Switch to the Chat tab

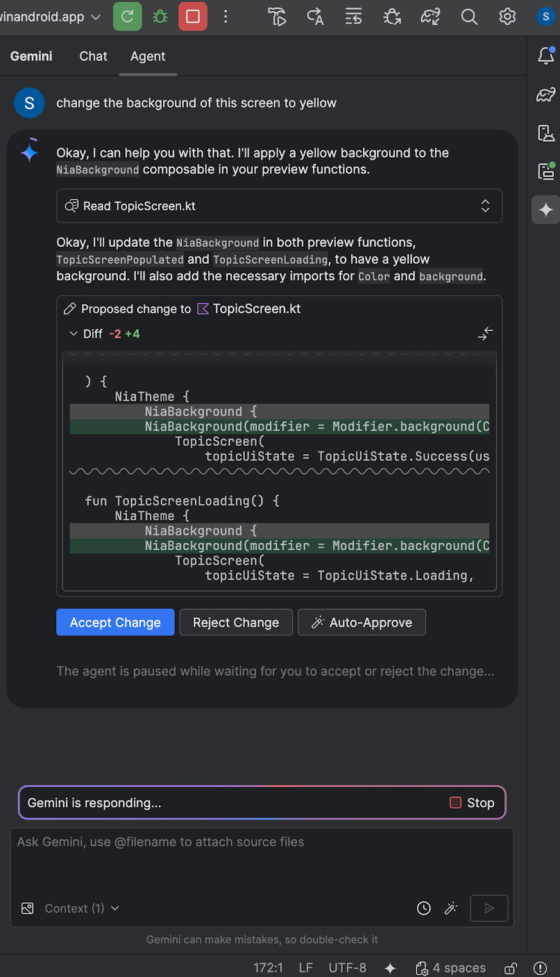point(93,56)
